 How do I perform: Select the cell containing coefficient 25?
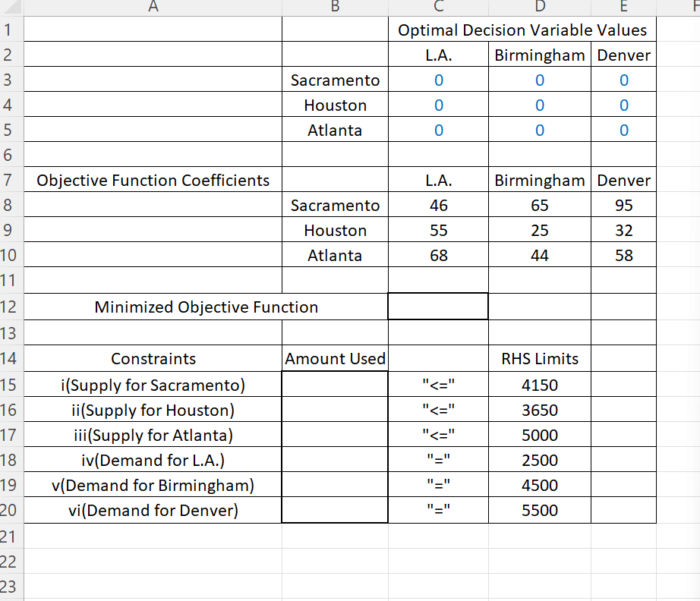(539, 230)
